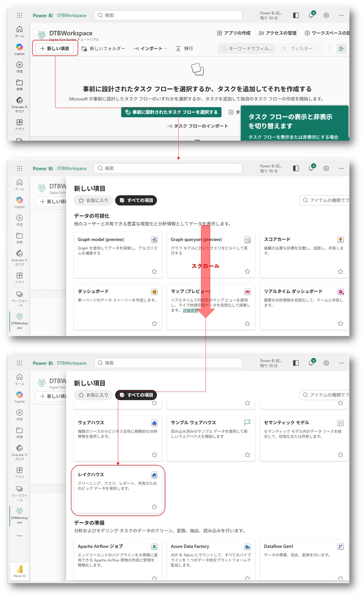Favorite the Graph model (preview) card star

coord(154,272)
